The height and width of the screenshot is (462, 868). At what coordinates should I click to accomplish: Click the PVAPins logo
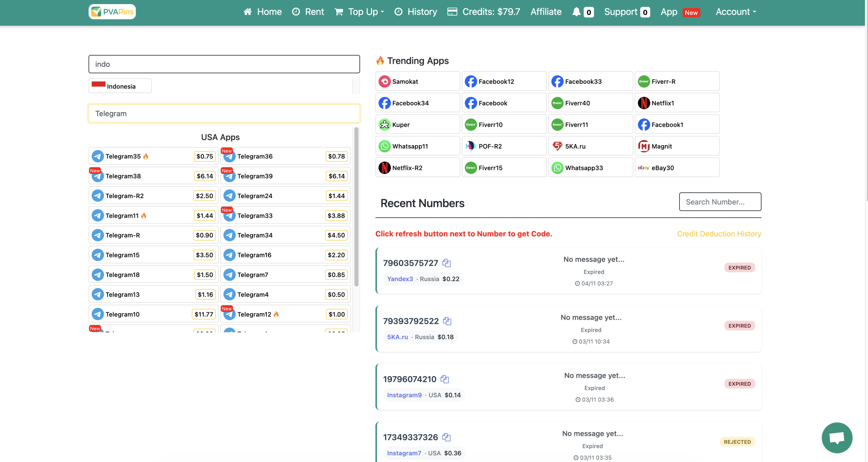(112, 12)
